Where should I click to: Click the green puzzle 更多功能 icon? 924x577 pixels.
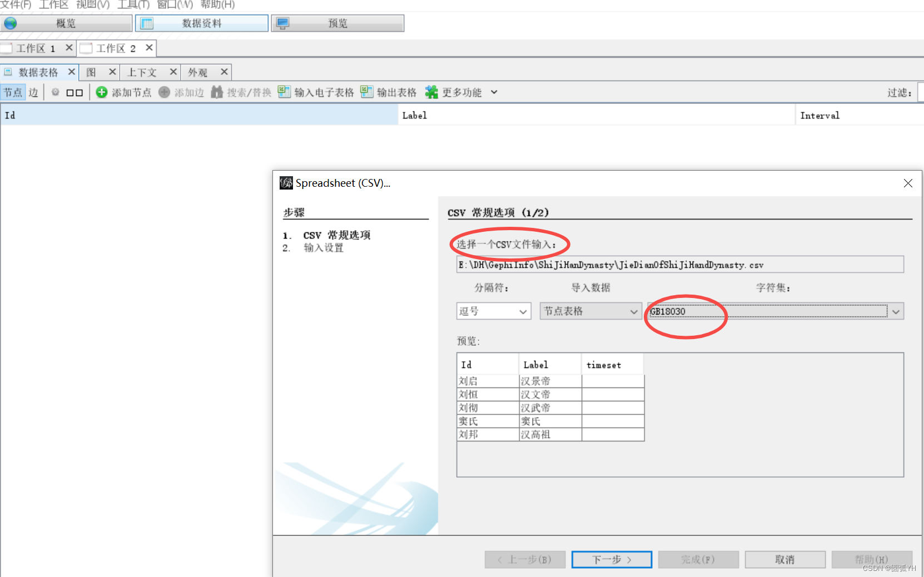[431, 92]
